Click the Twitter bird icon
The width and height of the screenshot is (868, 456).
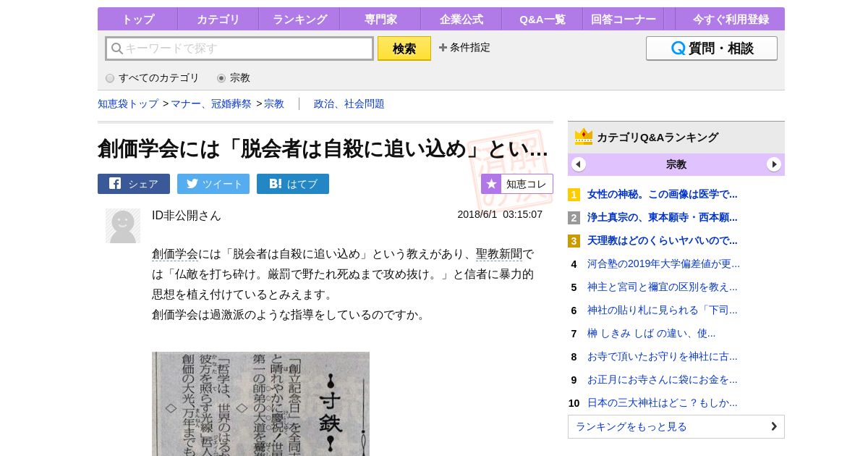click(x=192, y=184)
